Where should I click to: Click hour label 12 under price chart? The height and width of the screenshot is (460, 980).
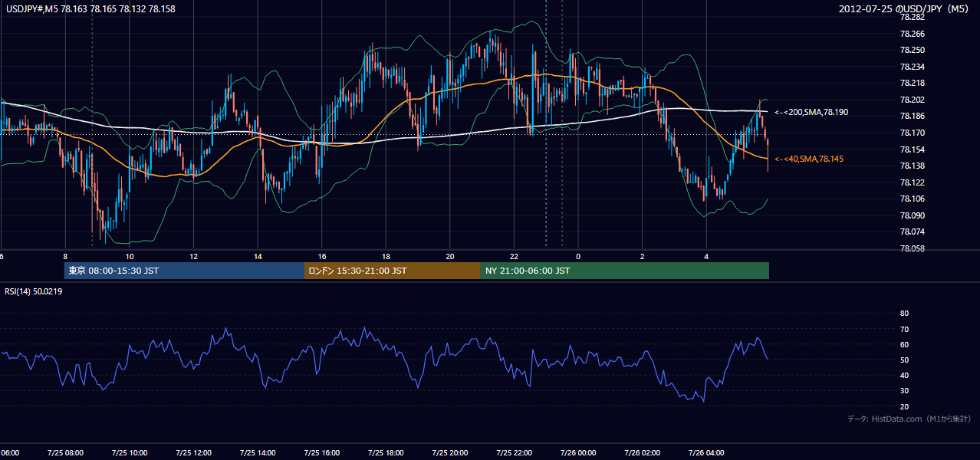coord(193,257)
